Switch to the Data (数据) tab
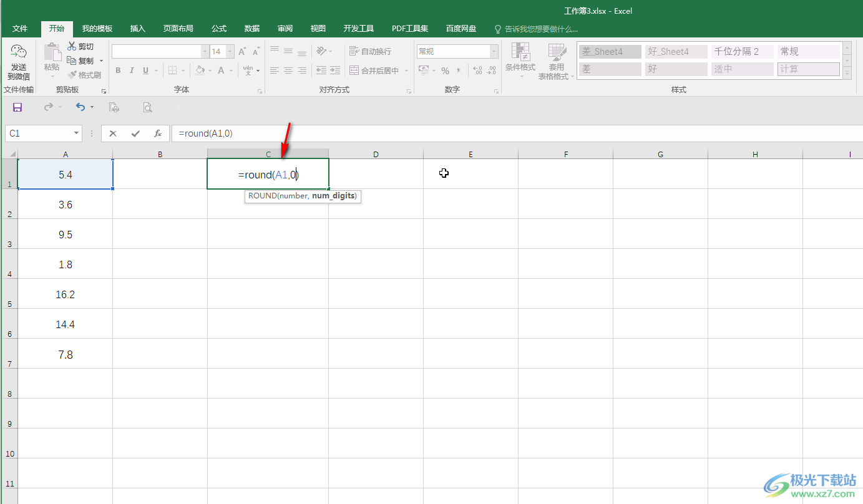 252,29
